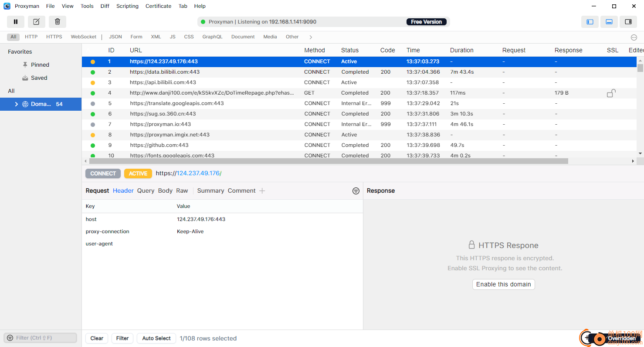The image size is (644, 347).
Task: Select row https://github.com:443
Action: point(359,145)
